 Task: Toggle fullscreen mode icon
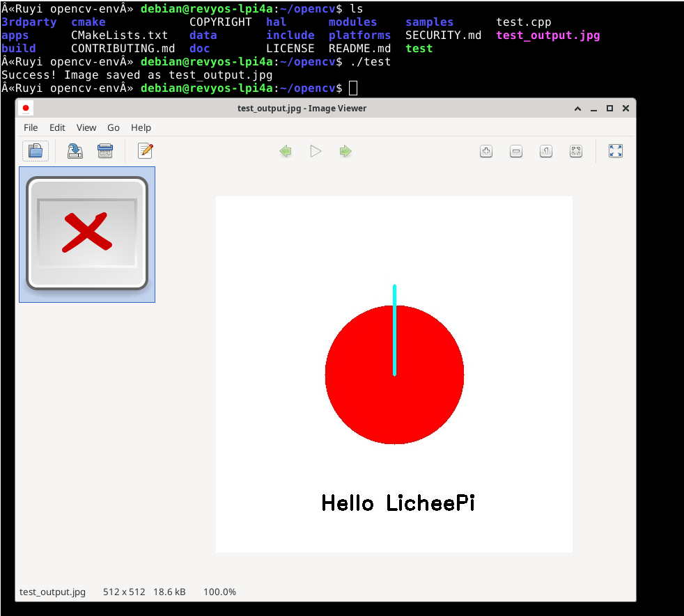pyautogui.click(x=616, y=151)
